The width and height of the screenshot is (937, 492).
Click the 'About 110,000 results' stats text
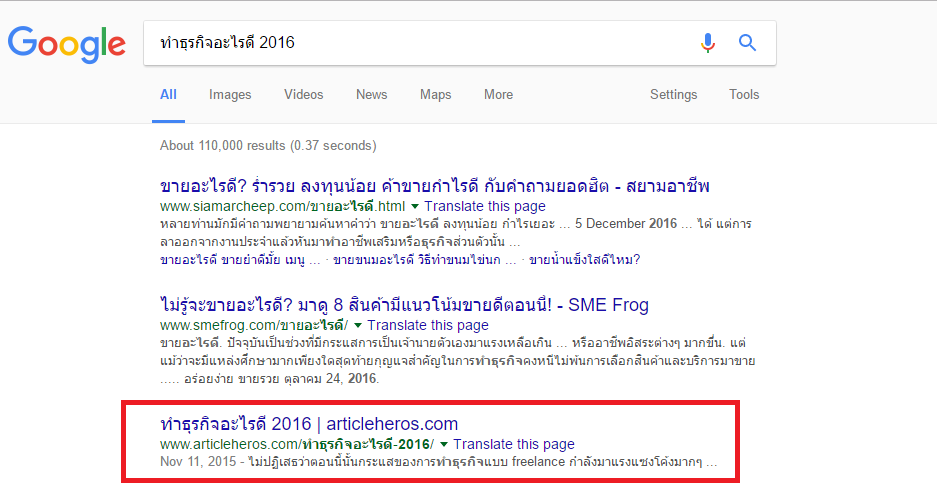coord(268,146)
